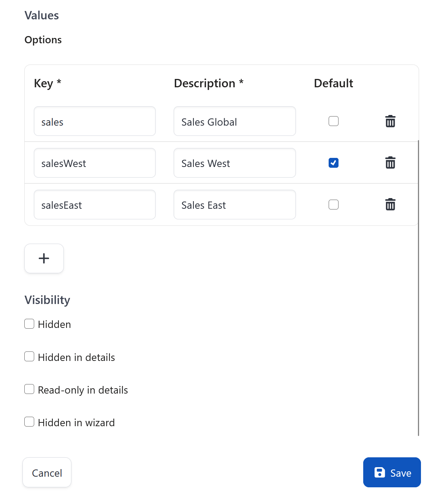
Task: Enable the Hidden visibility checkbox
Action: pyautogui.click(x=29, y=324)
